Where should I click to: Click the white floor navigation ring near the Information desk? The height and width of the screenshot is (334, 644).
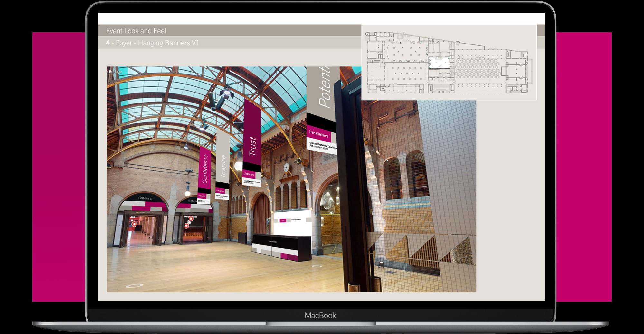[317, 266]
